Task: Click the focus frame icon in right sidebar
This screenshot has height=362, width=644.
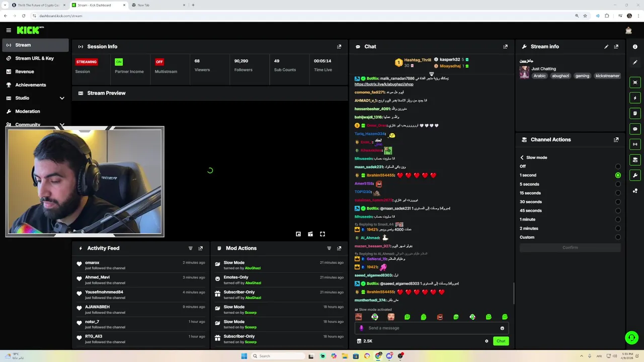Action: coord(635,82)
